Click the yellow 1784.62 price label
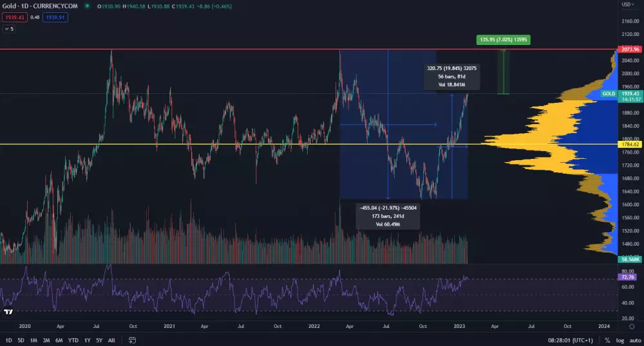 click(x=628, y=144)
